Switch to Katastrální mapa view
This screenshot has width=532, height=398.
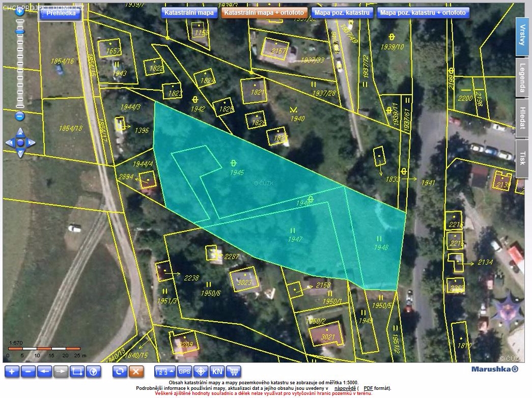tap(189, 13)
